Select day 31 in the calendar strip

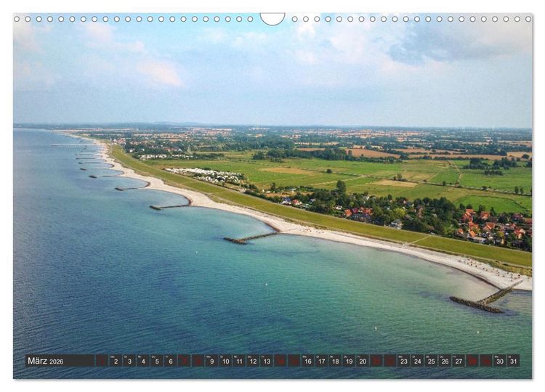pyautogui.click(x=513, y=360)
